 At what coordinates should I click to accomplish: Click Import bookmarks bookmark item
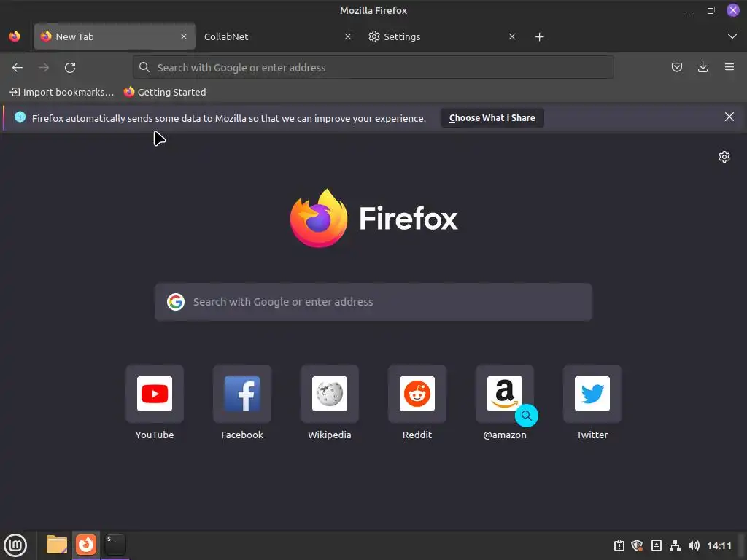click(62, 92)
